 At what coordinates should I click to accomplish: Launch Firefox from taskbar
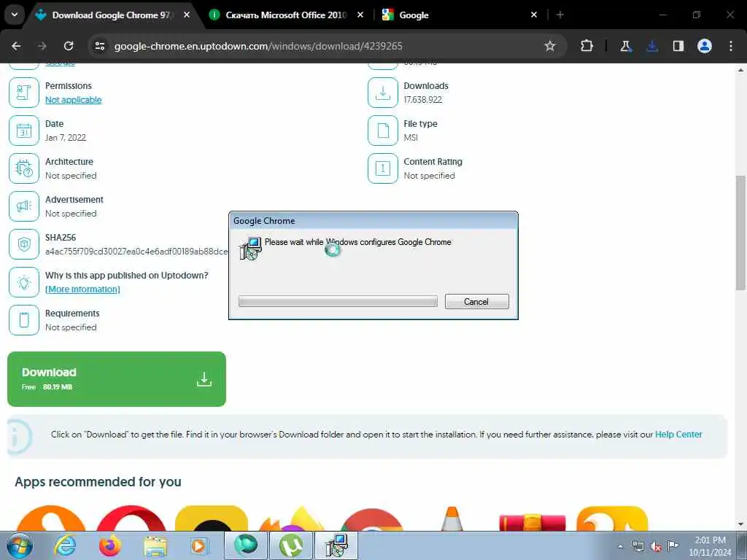coord(109,545)
